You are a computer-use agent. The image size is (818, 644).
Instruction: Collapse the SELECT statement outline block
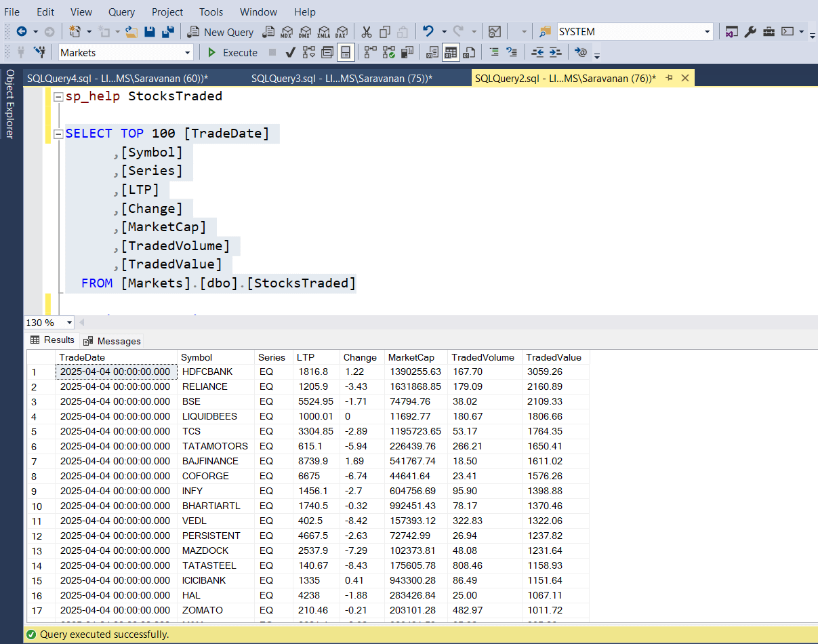60,134
